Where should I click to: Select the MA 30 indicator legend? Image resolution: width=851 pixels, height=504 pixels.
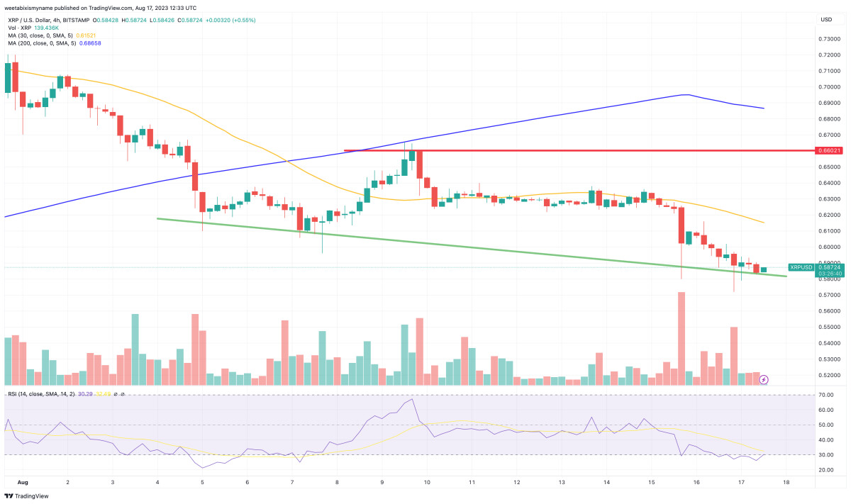(x=46, y=35)
